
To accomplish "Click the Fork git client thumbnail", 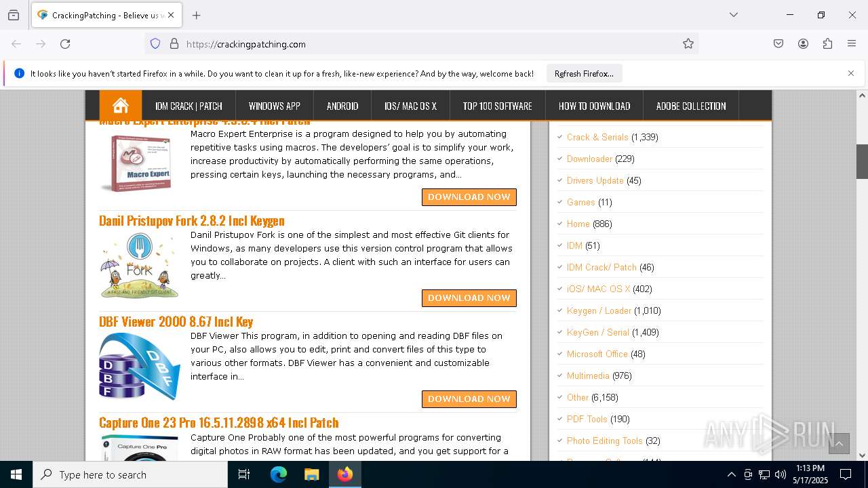I will pos(140,265).
